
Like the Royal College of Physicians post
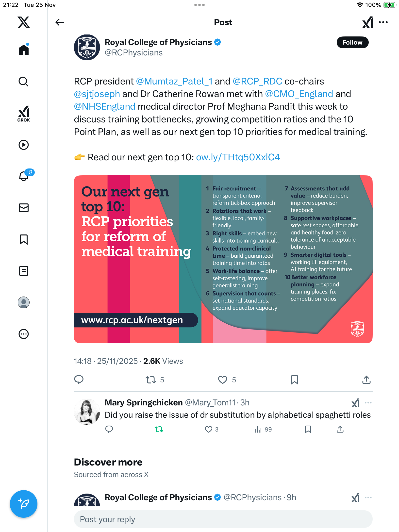click(x=223, y=380)
